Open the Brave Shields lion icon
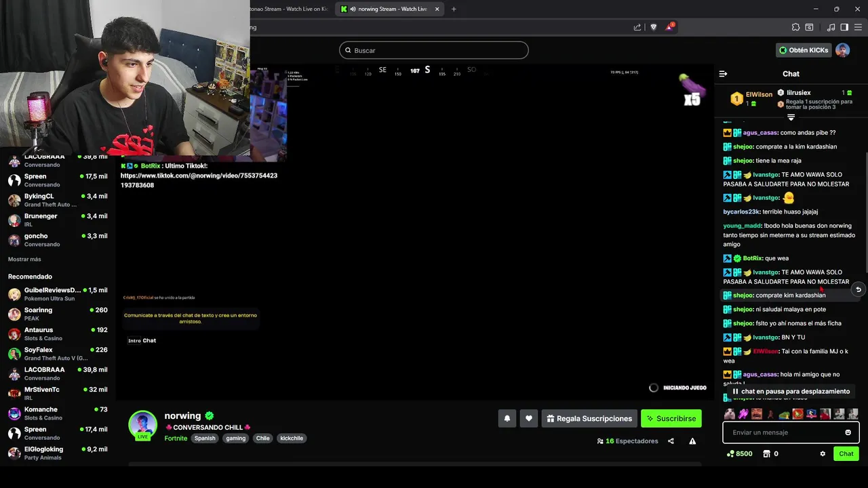Image resolution: width=868 pixels, height=488 pixels. coord(654,27)
